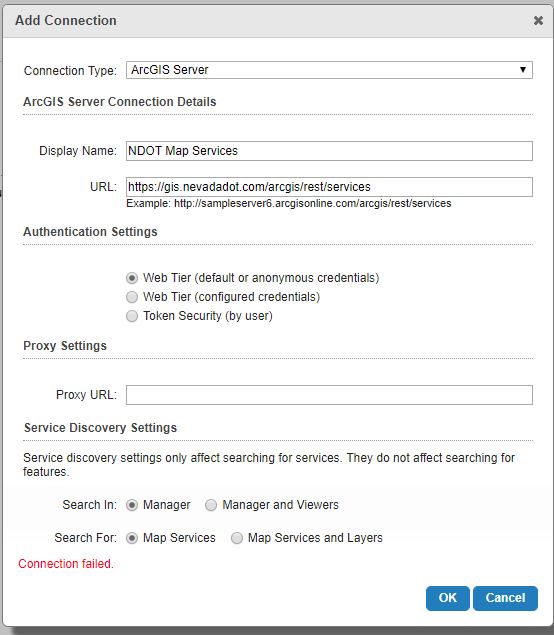Viewport: 554px width, 635px height.
Task: Select Web Tier configured credentials option
Action: [x=132, y=297]
